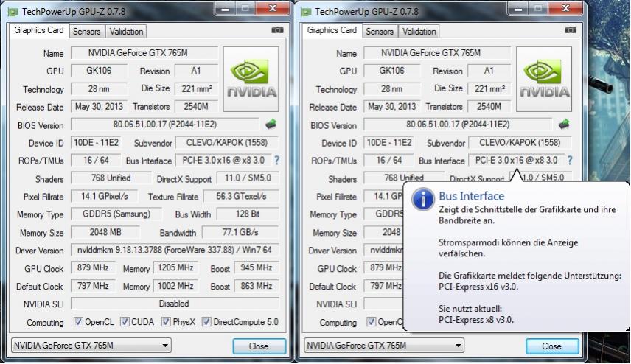Click the Die Size 221 mm² field in left window
631x364 pixels.
[196, 88]
